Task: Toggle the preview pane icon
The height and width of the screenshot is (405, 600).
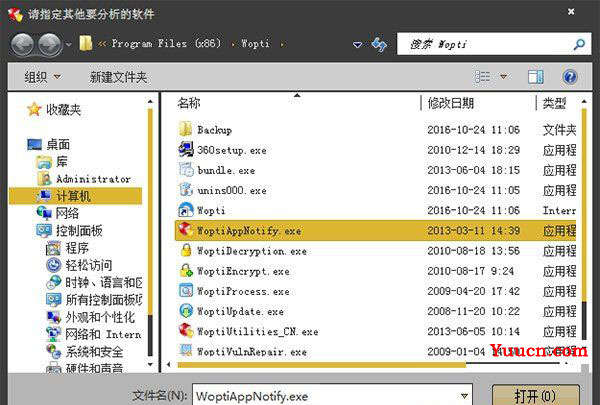Action: point(535,77)
